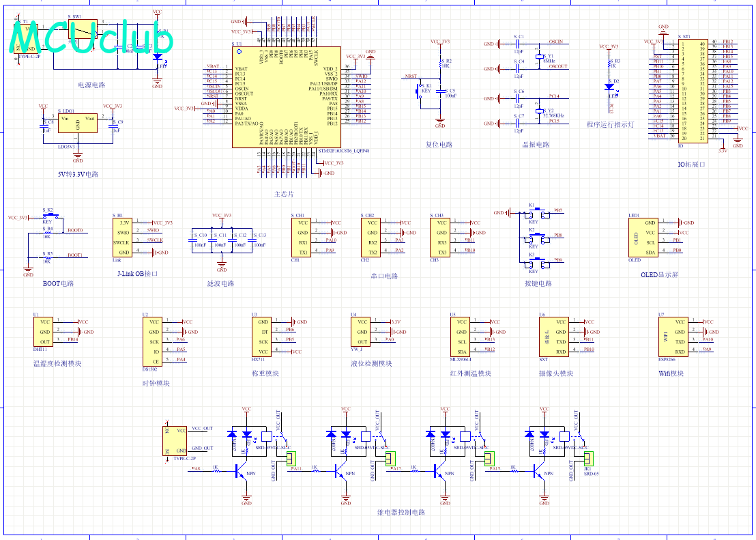The height and width of the screenshot is (540, 756).
Task: Select the S_ST1 IO expansion header
Action: pos(693,91)
